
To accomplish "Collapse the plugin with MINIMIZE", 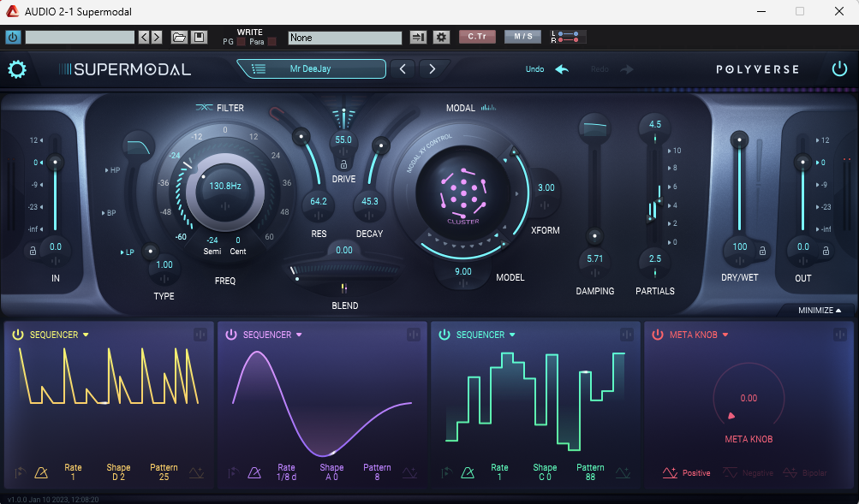I will [x=819, y=311].
